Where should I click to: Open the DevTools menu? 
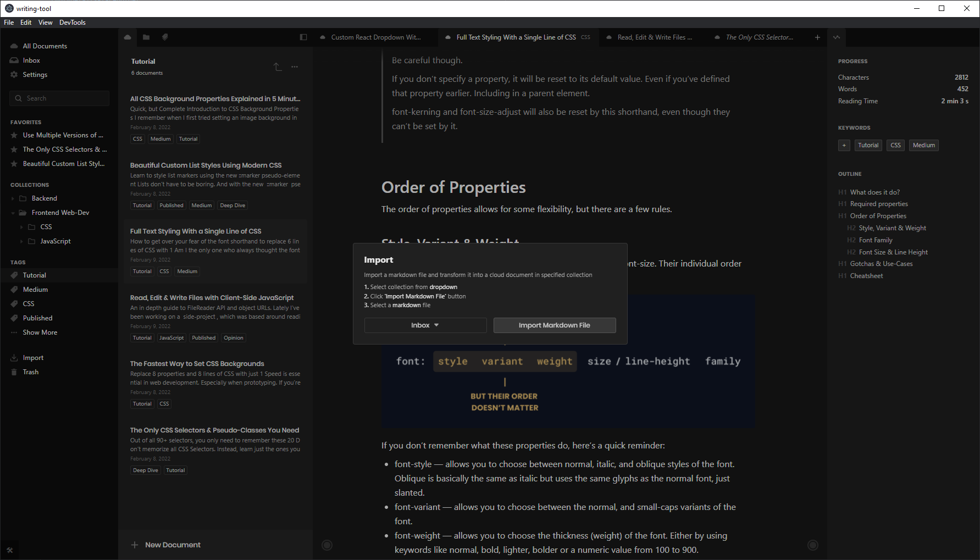(x=72, y=23)
